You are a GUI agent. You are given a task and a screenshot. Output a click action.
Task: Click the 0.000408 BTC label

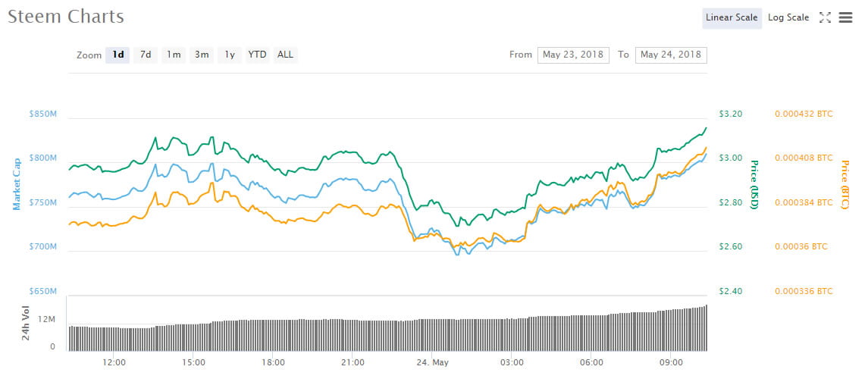804,158
